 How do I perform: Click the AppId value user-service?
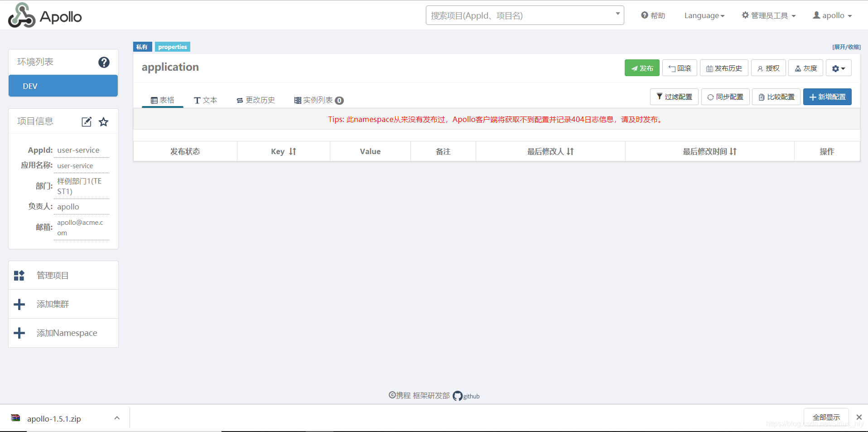coord(78,150)
